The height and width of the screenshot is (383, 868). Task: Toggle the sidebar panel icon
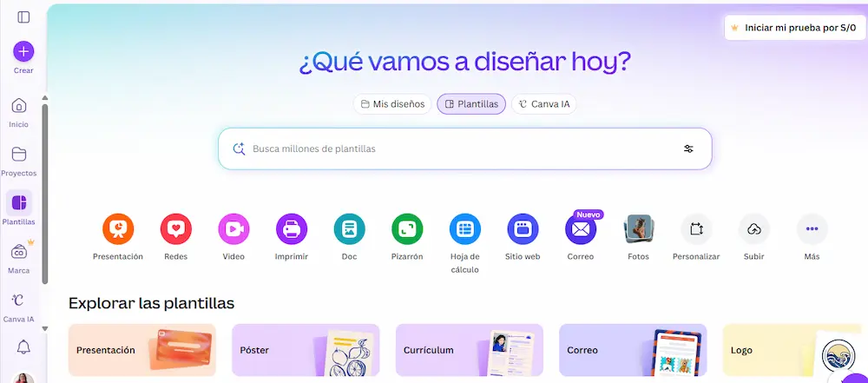pos(23,17)
